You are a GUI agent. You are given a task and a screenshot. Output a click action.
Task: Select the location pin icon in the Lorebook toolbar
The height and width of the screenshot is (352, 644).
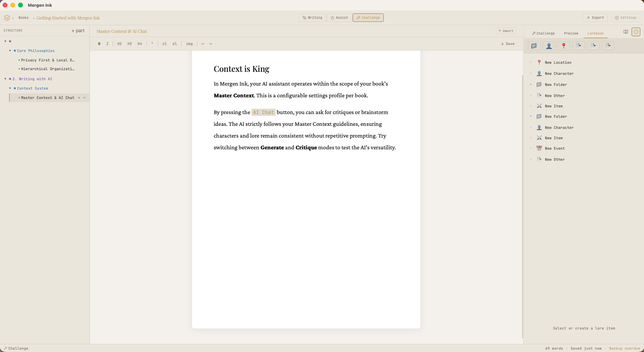pyautogui.click(x=563, y=46)
